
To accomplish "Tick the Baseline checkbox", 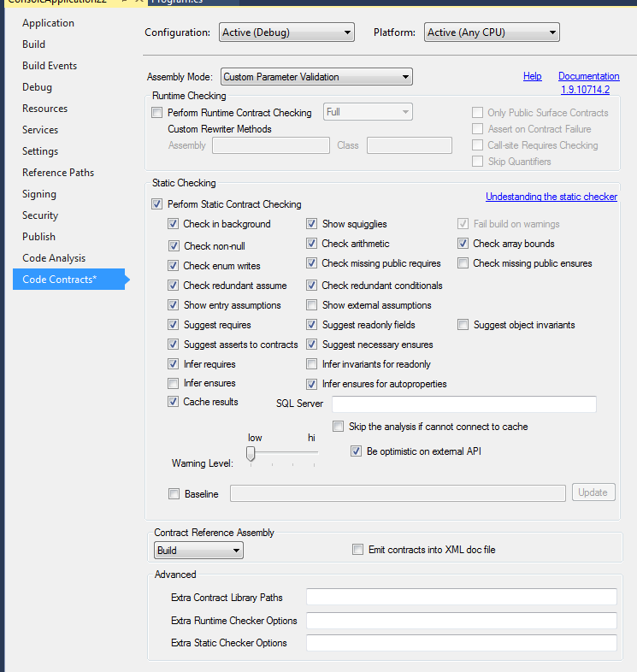I will click(x=174, y=493).
